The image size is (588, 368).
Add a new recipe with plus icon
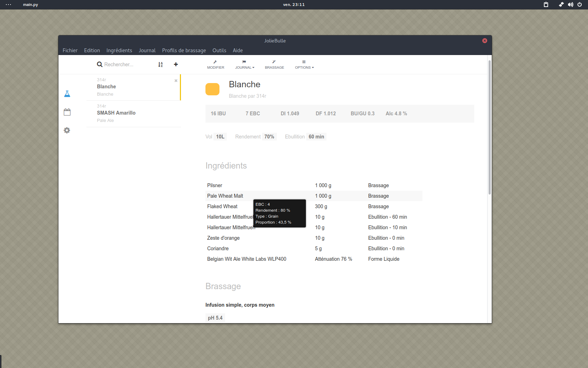coord(176,64)
